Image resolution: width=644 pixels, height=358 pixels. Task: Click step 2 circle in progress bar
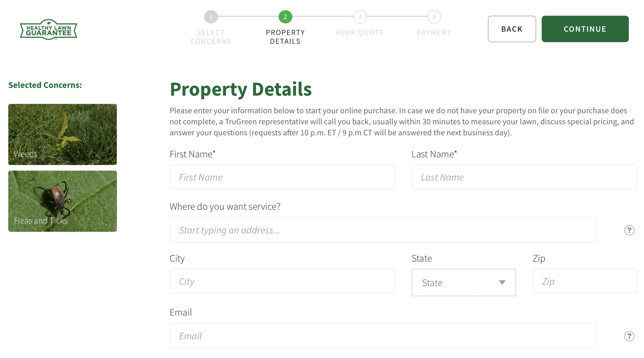[x=285, y=17]
